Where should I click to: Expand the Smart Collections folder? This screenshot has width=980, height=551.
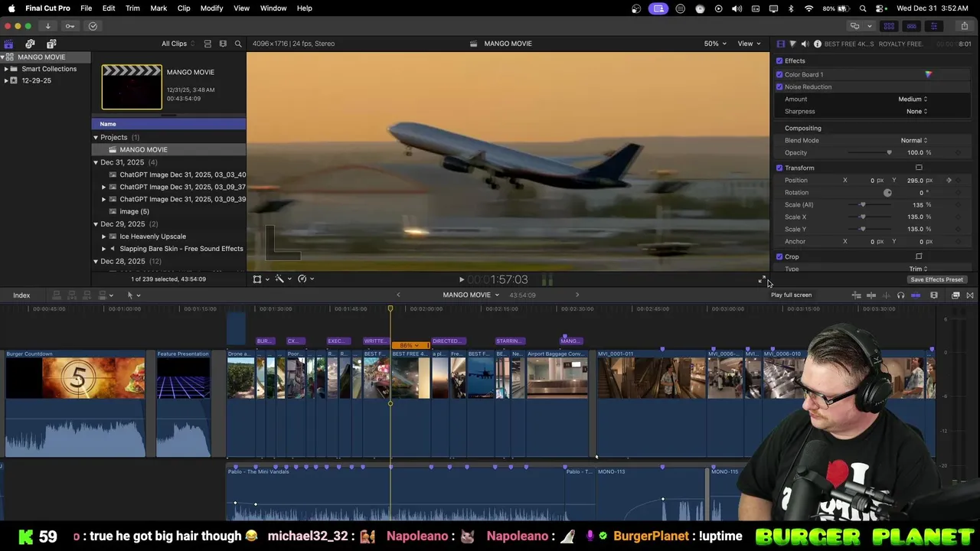coord(6,69)
